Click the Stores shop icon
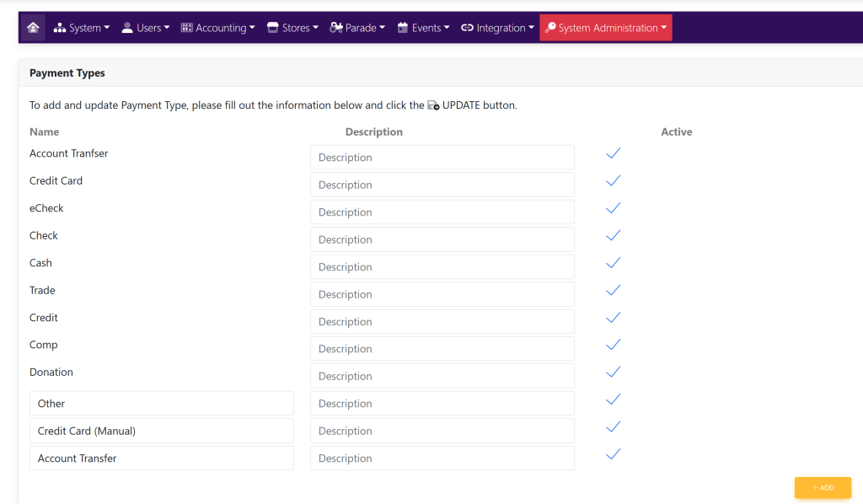The height and width of the screenshot is (504, 863). click(272, 28)
